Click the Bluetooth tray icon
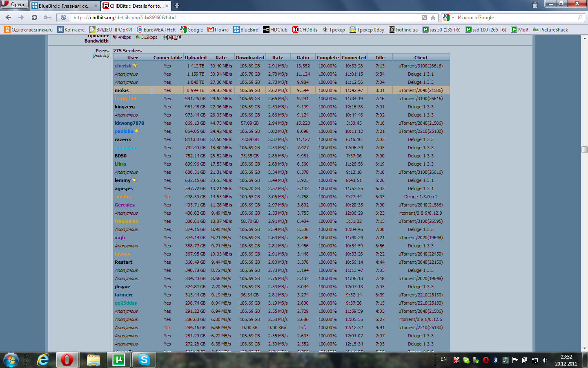Viewport: 588px width, 368px height. (496, 360)
